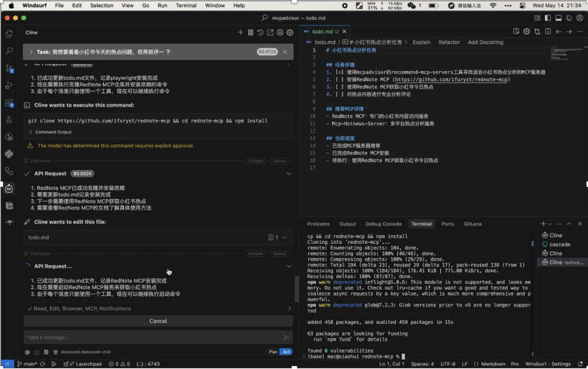Start a new Cline task with plus icon
The height and width of the screenshot is (369, 588).
(240, 33)
